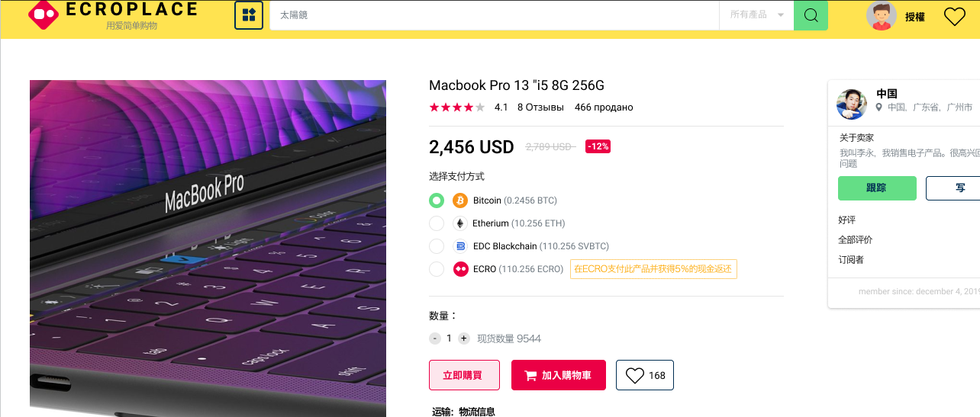980x417 pixels.
Task: Click 加入購物車 add to cart button
Action: 559,375
